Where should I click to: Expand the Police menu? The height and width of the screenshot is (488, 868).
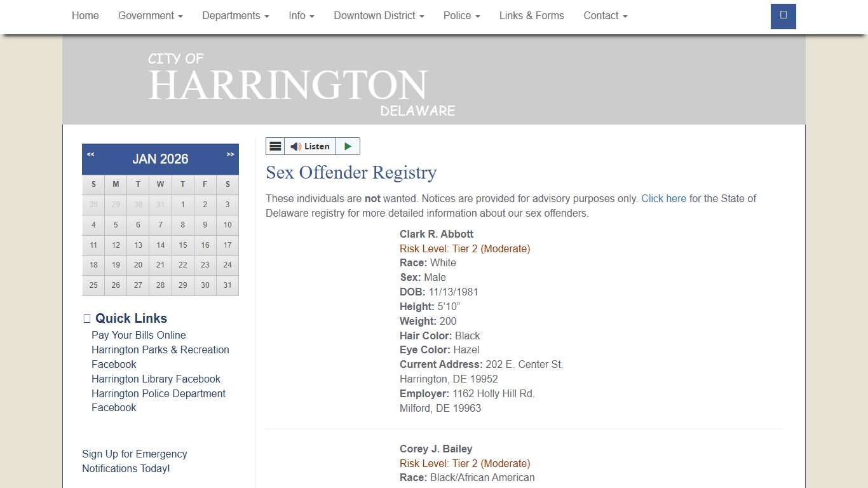[x=461, y=15]
